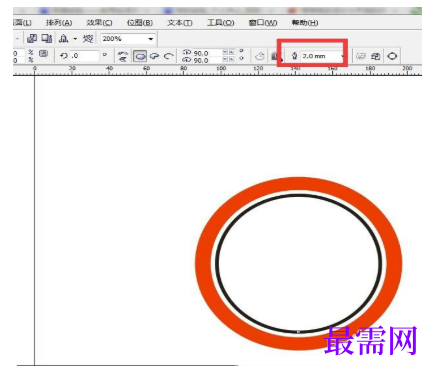The width and height of the screenshot is (436, 372).
Task: Click the export icon in standard toolbar
Action: (47, 39)
